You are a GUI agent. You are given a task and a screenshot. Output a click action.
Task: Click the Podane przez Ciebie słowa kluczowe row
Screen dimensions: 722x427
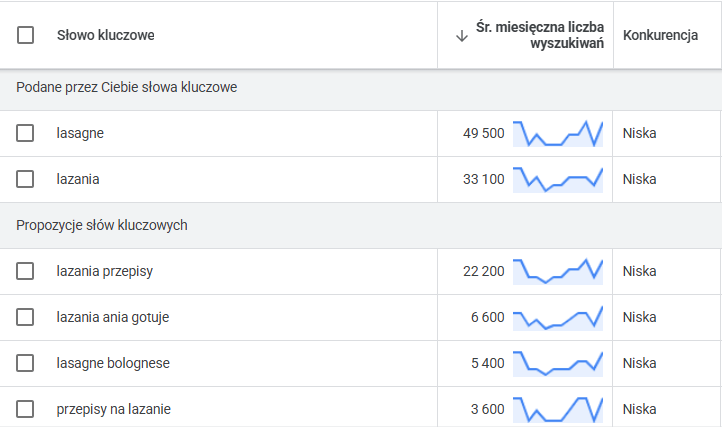click(x=126, y=87)
